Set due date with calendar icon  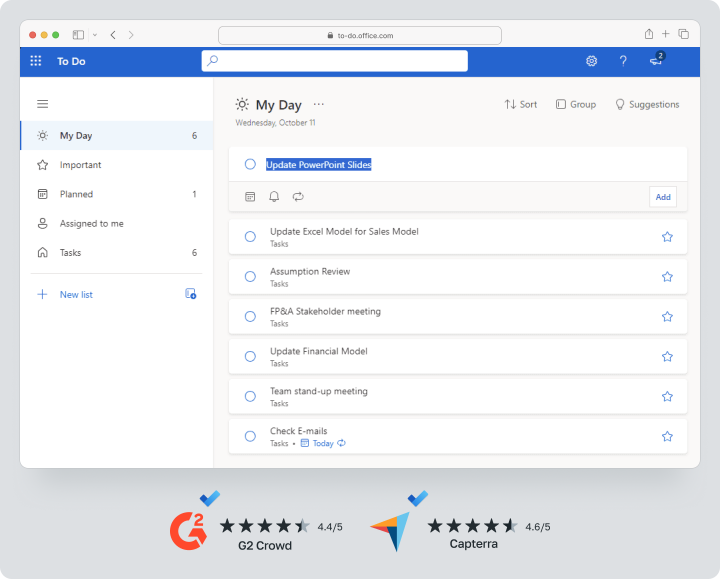coord(250,197)
